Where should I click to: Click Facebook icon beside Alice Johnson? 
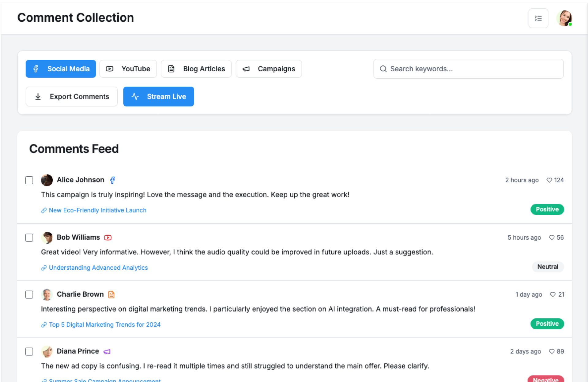(x=112, y=180)
